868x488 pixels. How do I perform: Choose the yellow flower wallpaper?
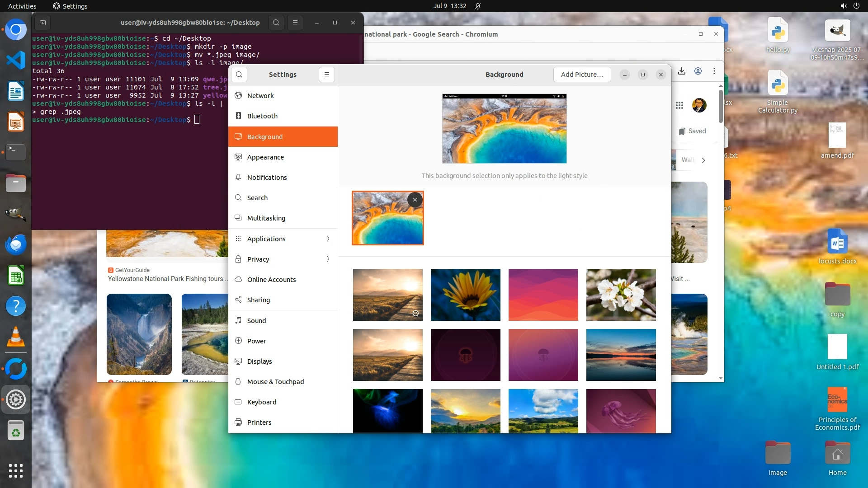pyautogui.click(x=465, y=295)
